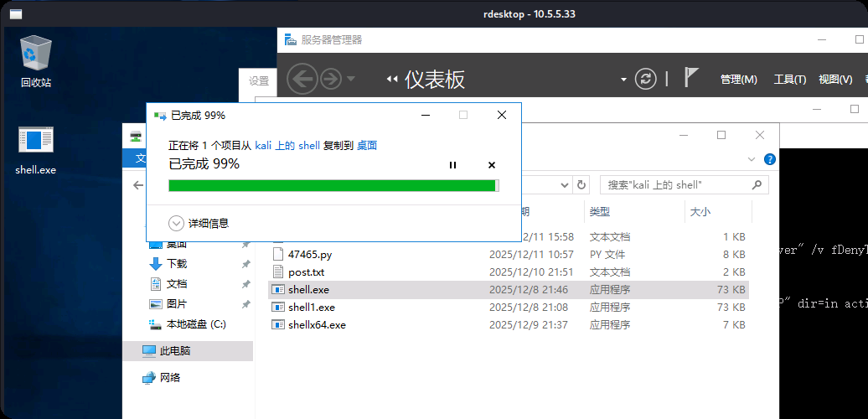Open the Recycle Bin desktop icon
Viewport: 868px width, 419px height.
point(36,60)
